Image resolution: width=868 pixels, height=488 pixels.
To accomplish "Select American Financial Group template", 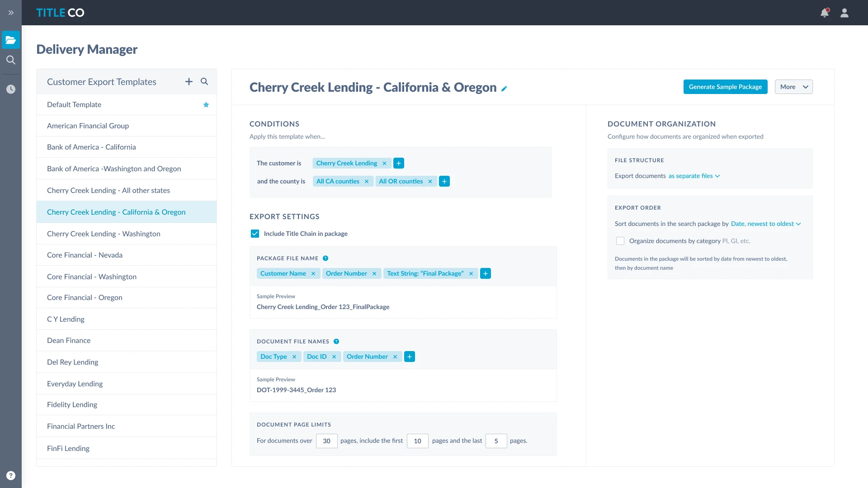I will (127, 126).
